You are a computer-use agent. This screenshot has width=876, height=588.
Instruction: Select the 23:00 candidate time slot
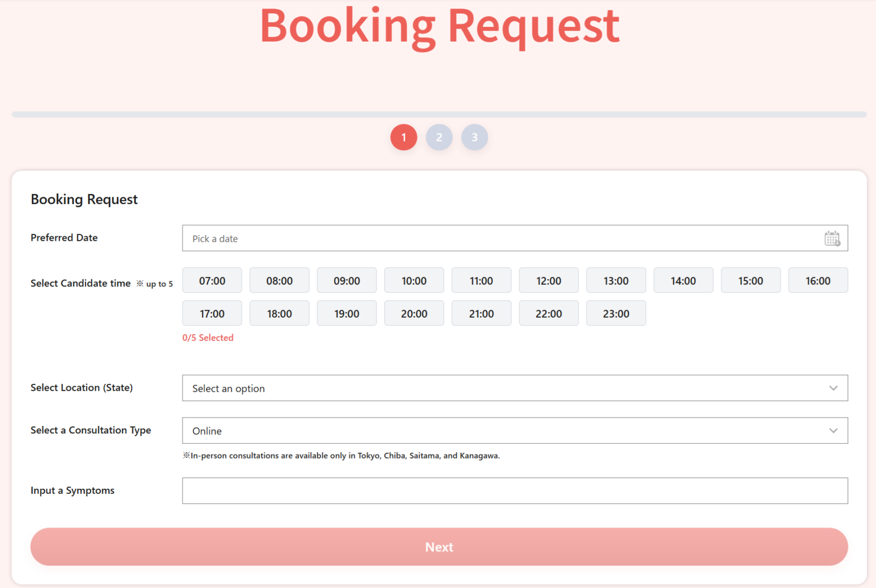pos(616,313)
